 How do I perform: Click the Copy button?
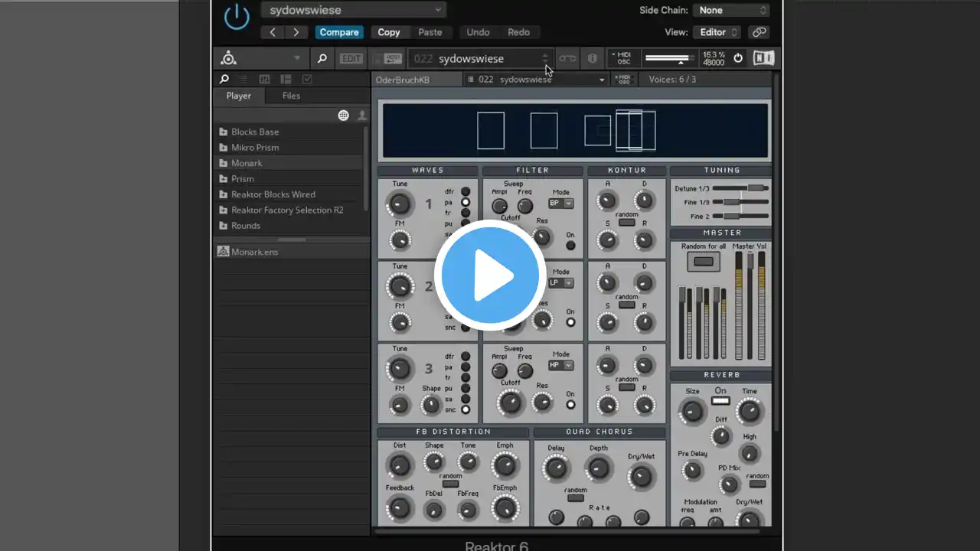[389, 32]
